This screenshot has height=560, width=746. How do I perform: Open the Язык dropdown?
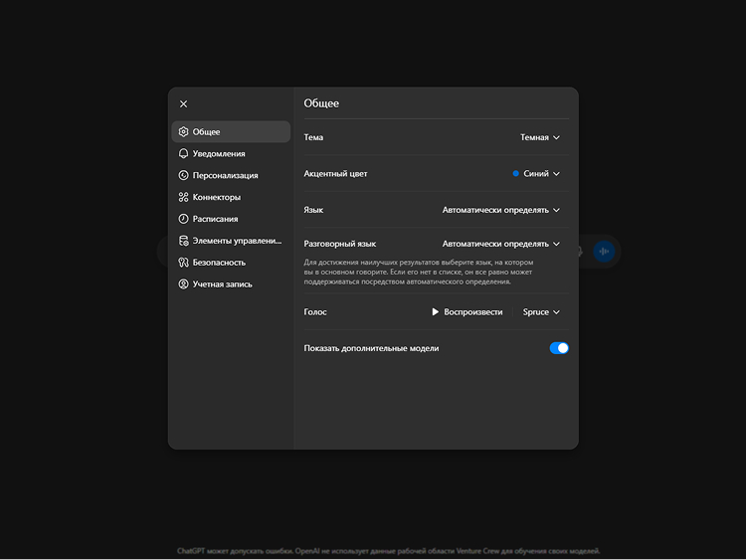[x=501, y=210]
